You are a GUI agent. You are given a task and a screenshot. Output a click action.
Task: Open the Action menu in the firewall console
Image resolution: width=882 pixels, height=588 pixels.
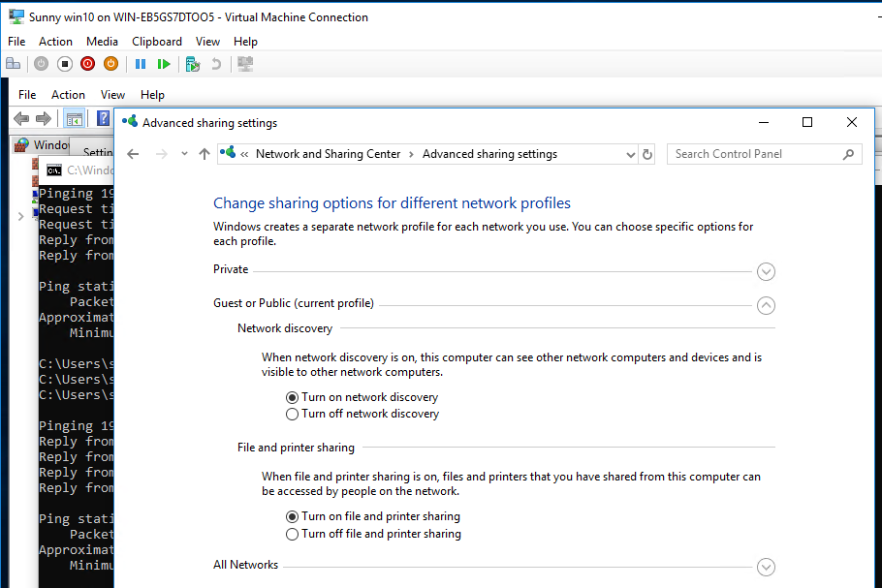tap(68, 95)
